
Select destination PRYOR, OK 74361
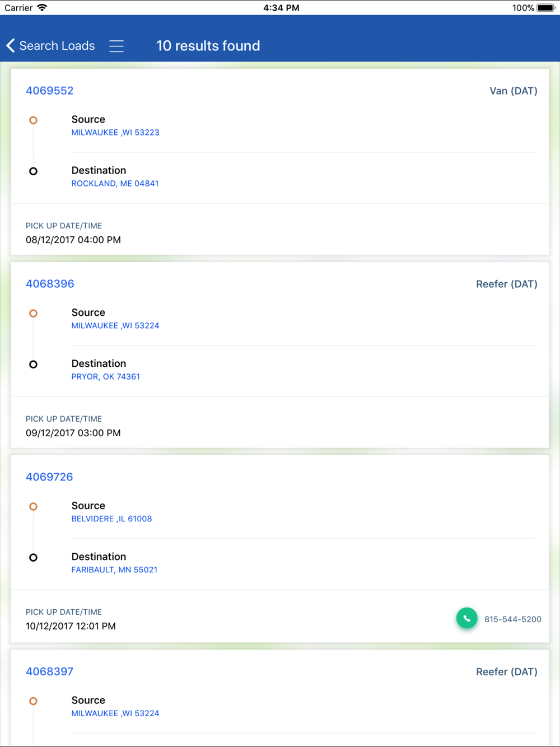point(105,377)
